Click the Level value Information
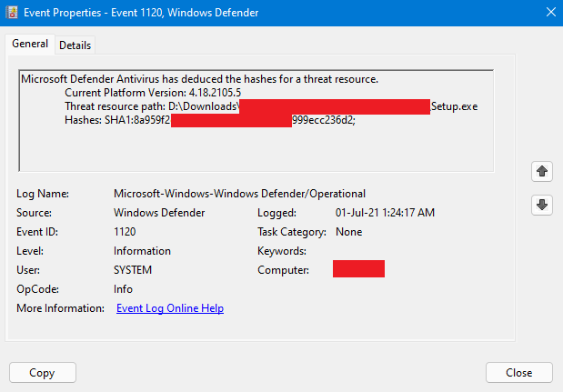The height and width of the screenshot is (392, 563). 142,251
